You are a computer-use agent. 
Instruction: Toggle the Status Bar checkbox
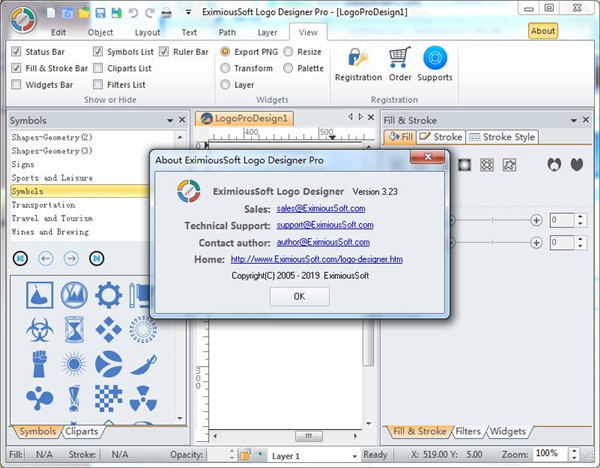click(16, 51)
